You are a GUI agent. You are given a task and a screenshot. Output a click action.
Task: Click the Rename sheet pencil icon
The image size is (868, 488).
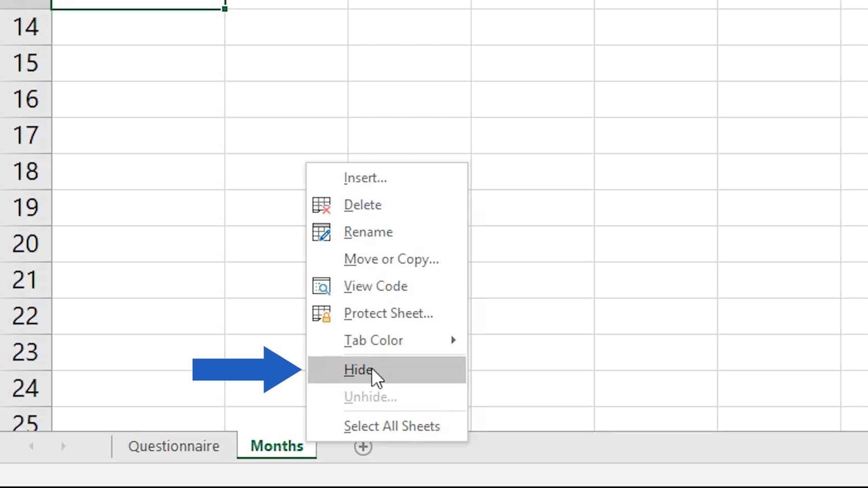321,232
